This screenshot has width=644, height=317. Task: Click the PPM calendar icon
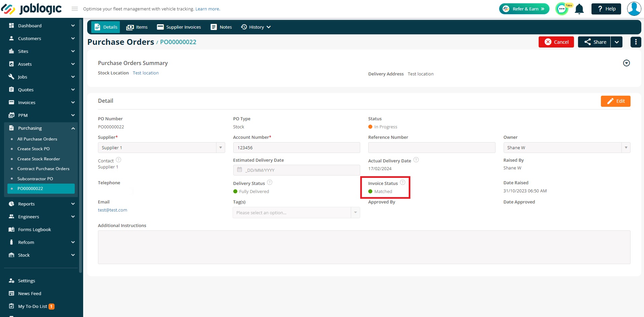(11, 115)
